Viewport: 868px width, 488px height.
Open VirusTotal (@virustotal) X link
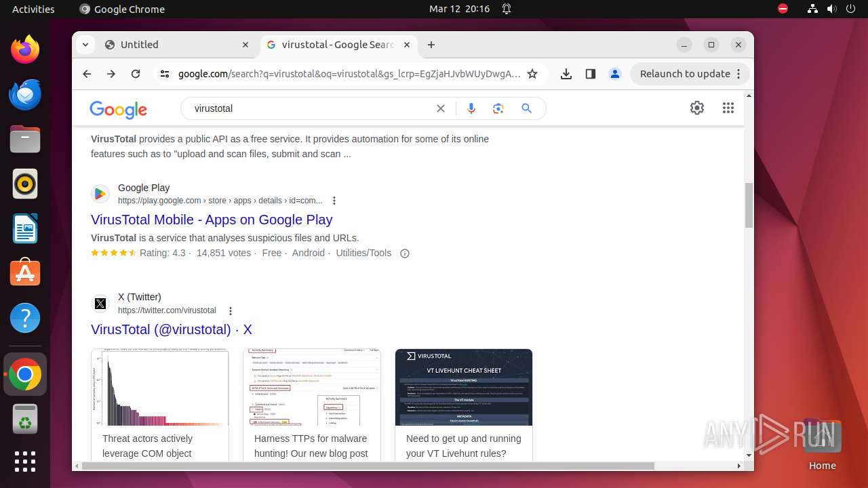[172, 329]
